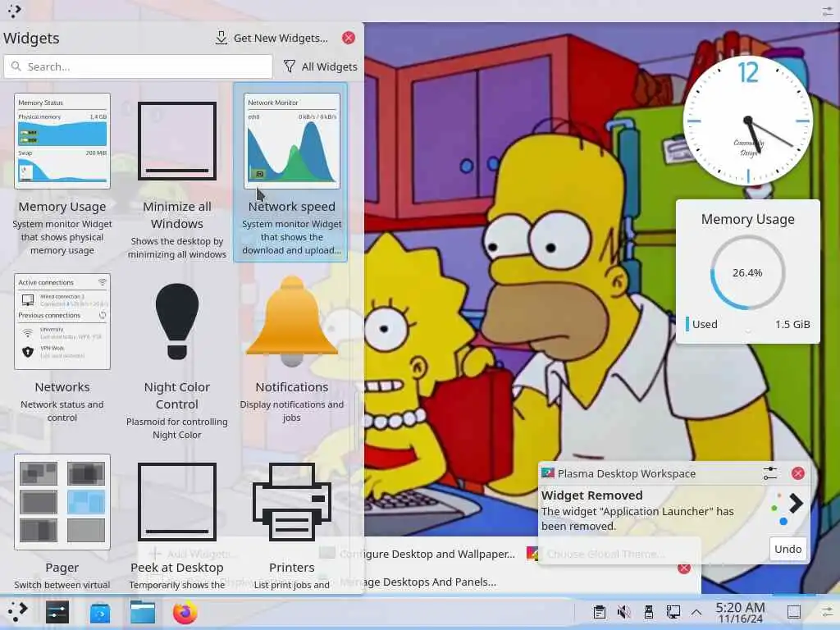This screenshot has height=630, width=840.
Task: Launch System Settings from the taskbar
Action: pos(57,612)
